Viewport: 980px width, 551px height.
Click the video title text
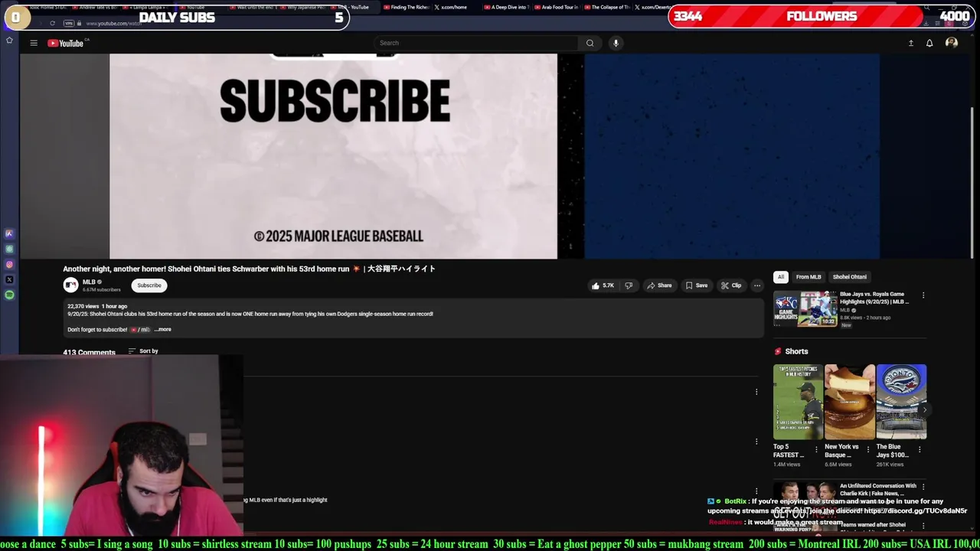pos(250,269)
